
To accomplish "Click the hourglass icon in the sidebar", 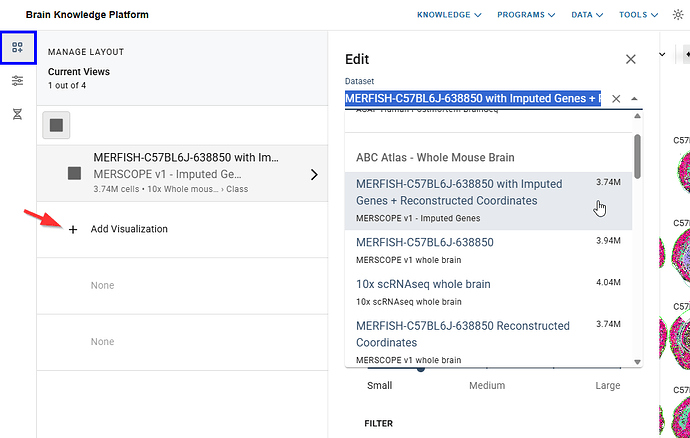I will pos(17,114).
